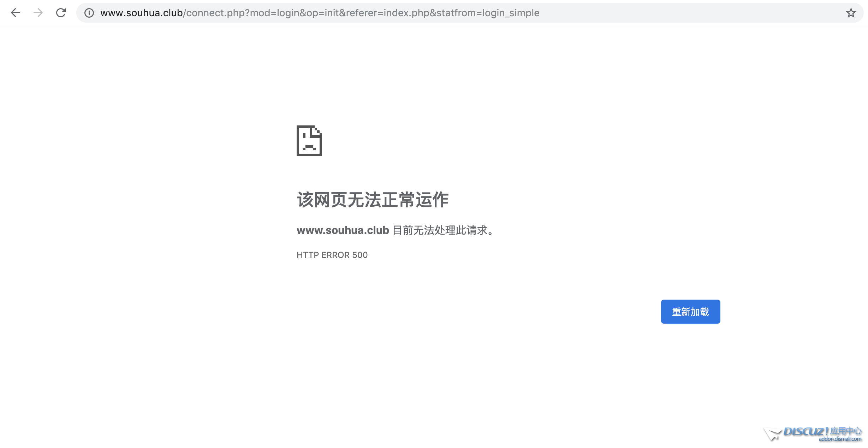Image resolution: width=868 pixels, height=448 pixels.
Task: Go back using the browser back arrow
Action: 16,13
